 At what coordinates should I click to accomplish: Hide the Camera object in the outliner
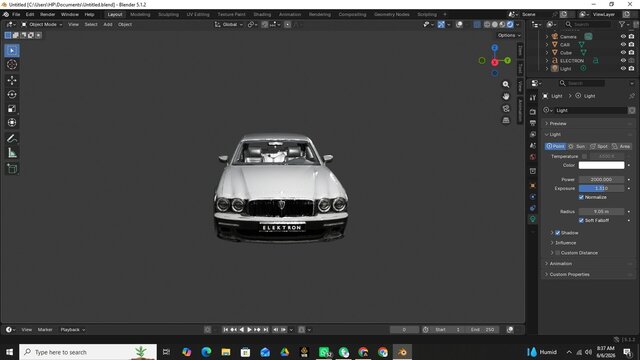click(623, 37)
